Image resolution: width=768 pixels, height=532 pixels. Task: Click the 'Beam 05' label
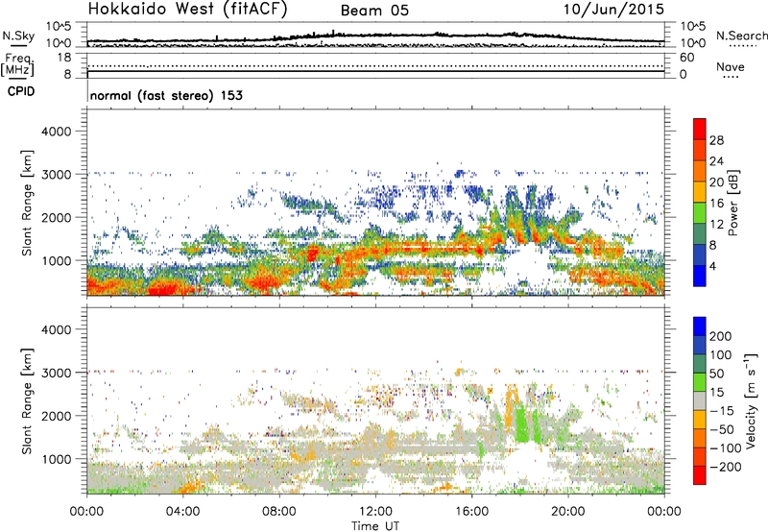[374, 11]
